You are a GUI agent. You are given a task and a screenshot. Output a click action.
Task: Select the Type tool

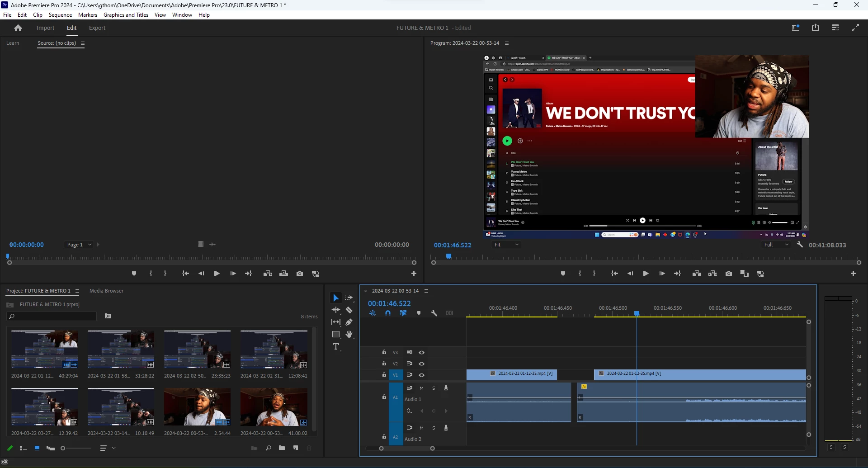[x=336, y=347]
